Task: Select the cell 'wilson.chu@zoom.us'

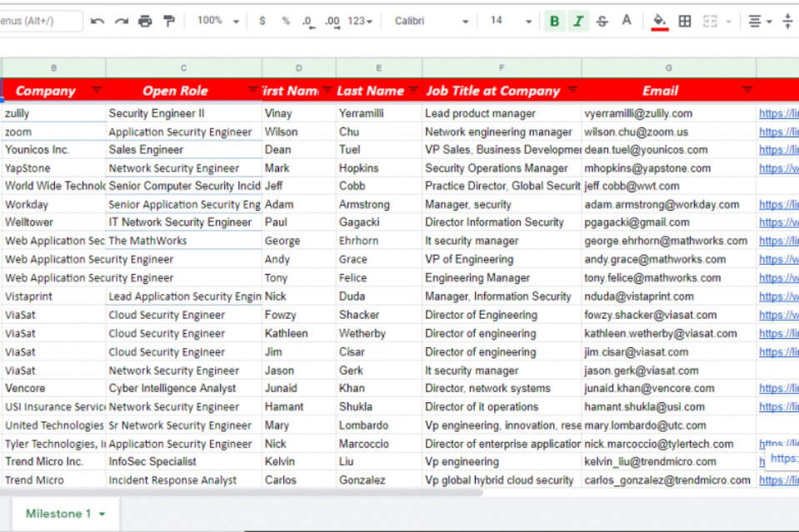Action: click(x=668, y=132)
